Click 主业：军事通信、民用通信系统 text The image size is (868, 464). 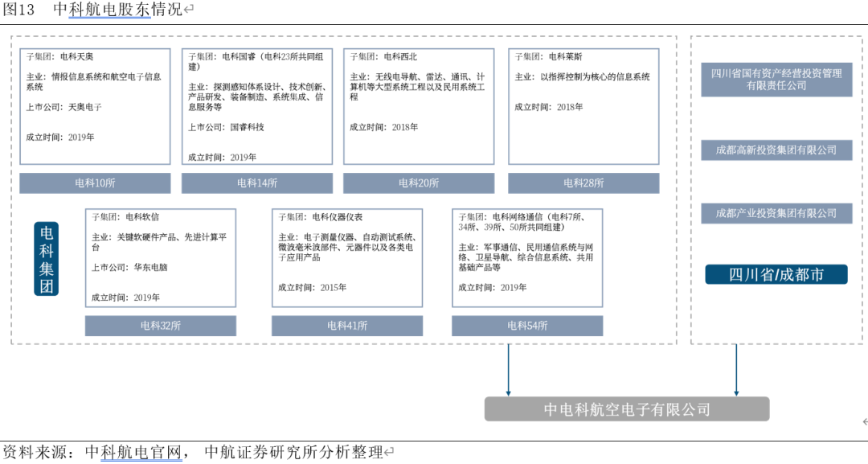(526, 257)
